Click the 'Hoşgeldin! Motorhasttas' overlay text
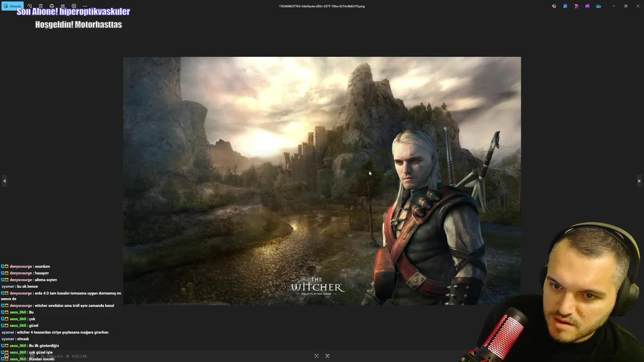 coord(78,24)
